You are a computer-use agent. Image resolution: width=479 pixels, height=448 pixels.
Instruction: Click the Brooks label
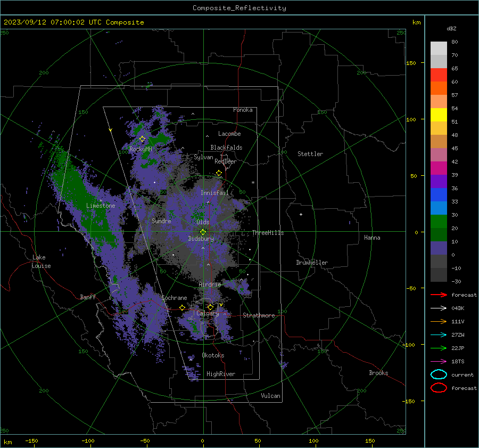click(x=378, y=373)
